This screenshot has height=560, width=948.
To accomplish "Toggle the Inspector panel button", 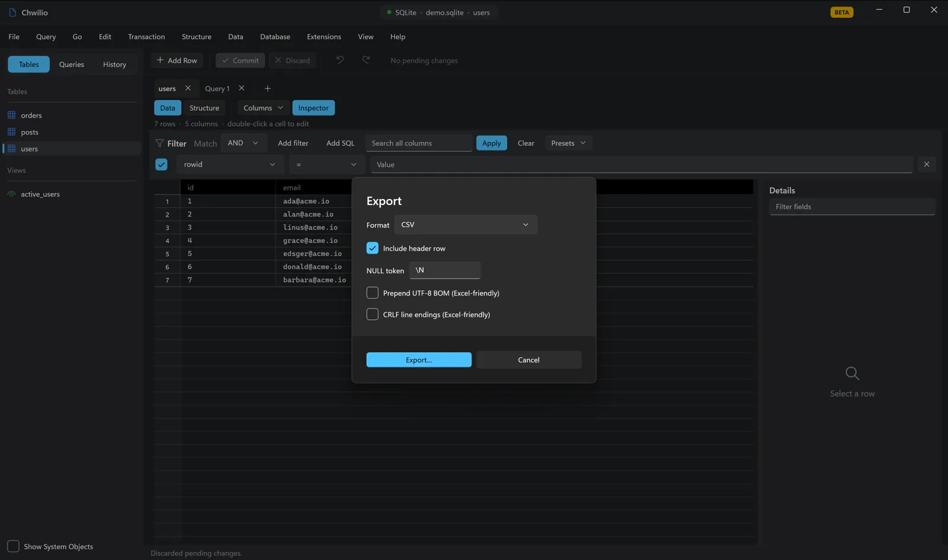I will pos(313,108).
